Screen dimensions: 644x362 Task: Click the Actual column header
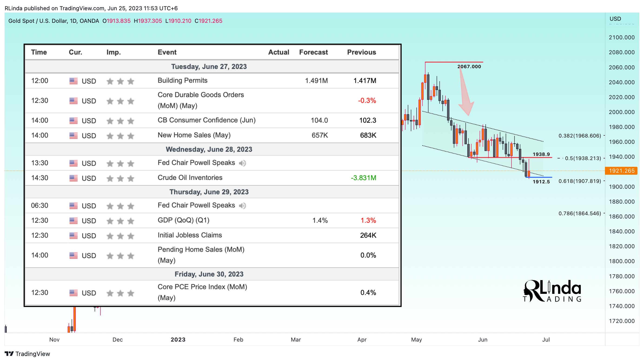tap(279, 52)
